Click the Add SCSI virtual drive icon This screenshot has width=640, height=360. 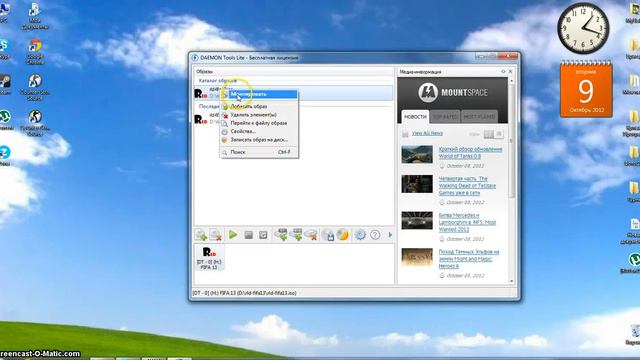click(296, 235)
